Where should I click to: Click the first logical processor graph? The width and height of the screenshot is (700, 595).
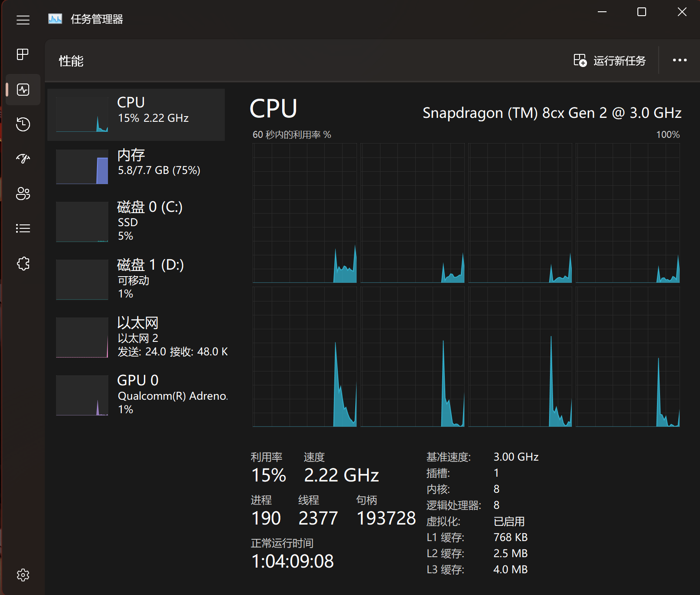tap(304, 213)
